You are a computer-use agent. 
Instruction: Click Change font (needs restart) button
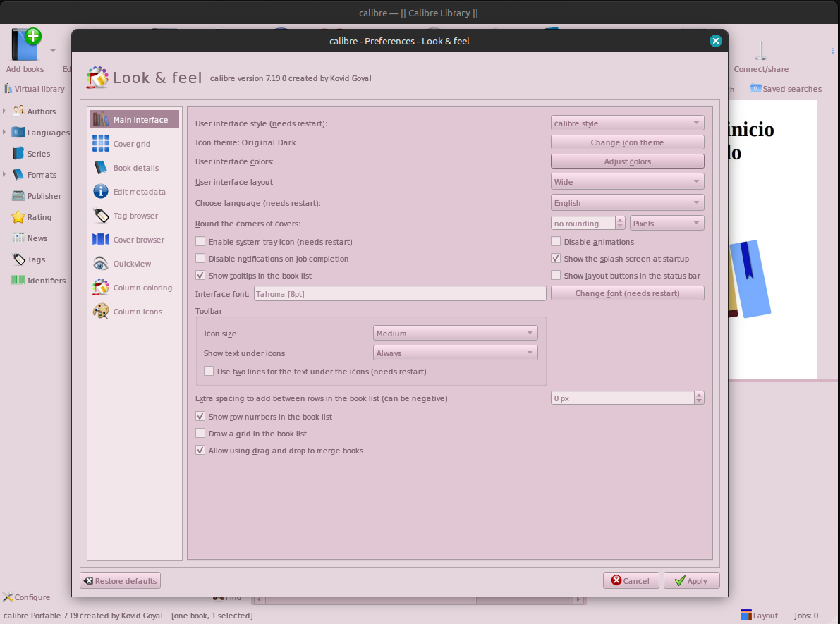[x=627, y=293]
